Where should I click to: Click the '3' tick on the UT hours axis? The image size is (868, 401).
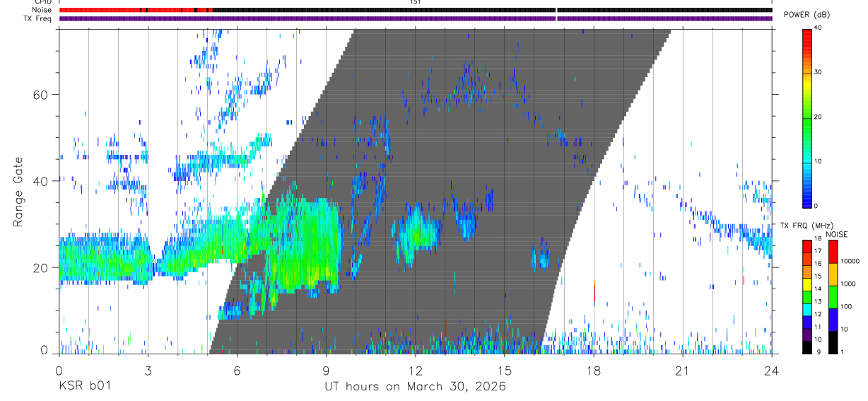coord(148,369)
